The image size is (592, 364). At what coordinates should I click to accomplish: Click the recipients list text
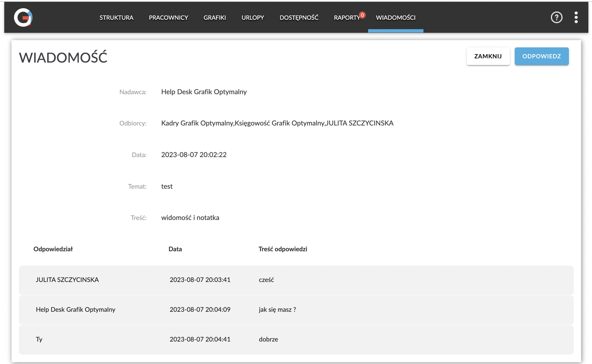pos(277,123)
